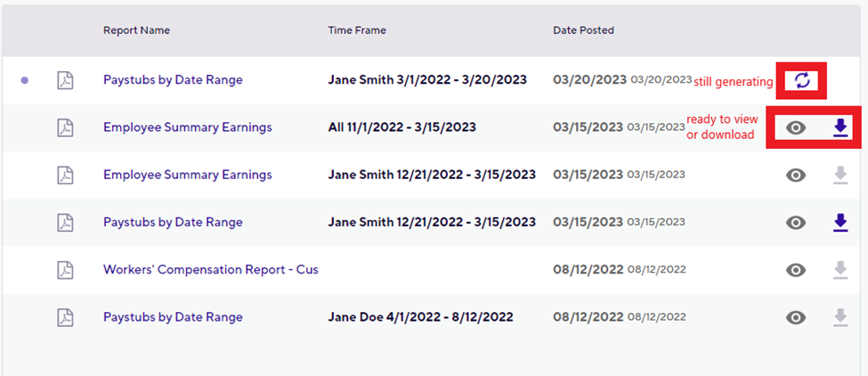Click download icon for Workers' Compensation Report

coord(840,270)
